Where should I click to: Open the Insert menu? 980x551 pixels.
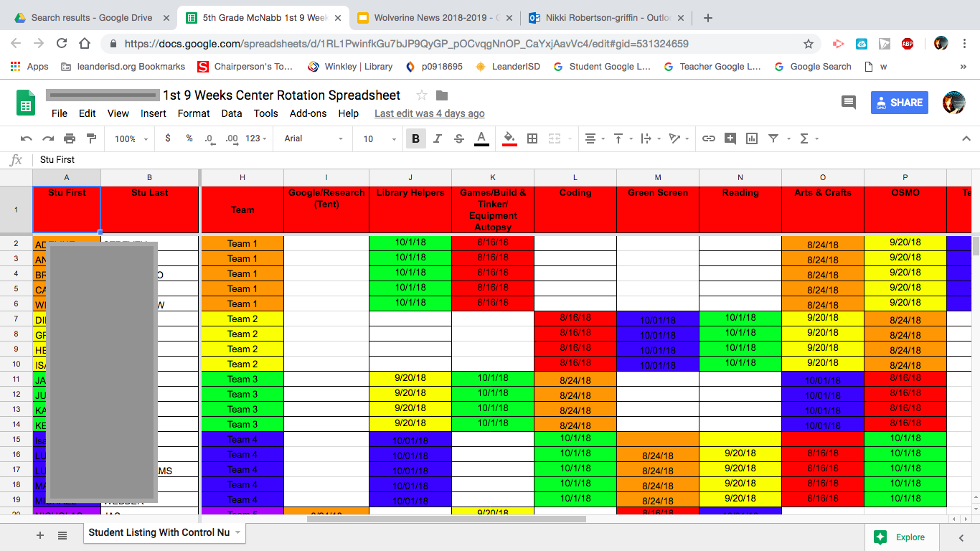click(154, 113)
